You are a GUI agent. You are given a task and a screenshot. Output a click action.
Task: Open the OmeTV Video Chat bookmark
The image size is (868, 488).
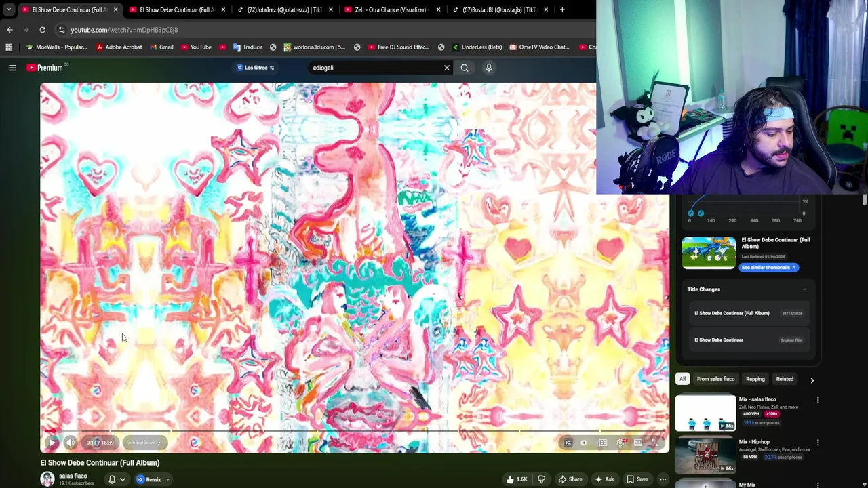539,47
